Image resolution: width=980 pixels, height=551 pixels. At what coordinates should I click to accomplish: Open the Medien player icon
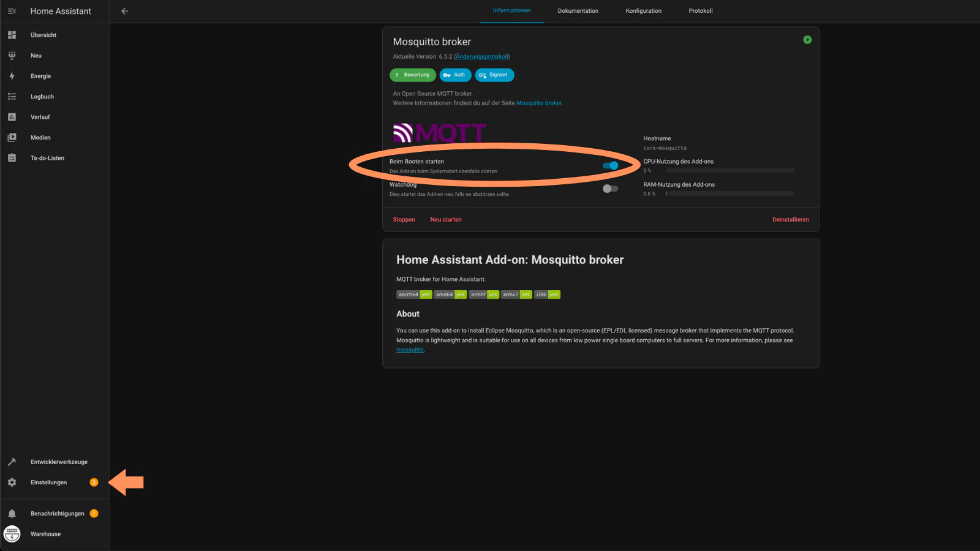12,138
